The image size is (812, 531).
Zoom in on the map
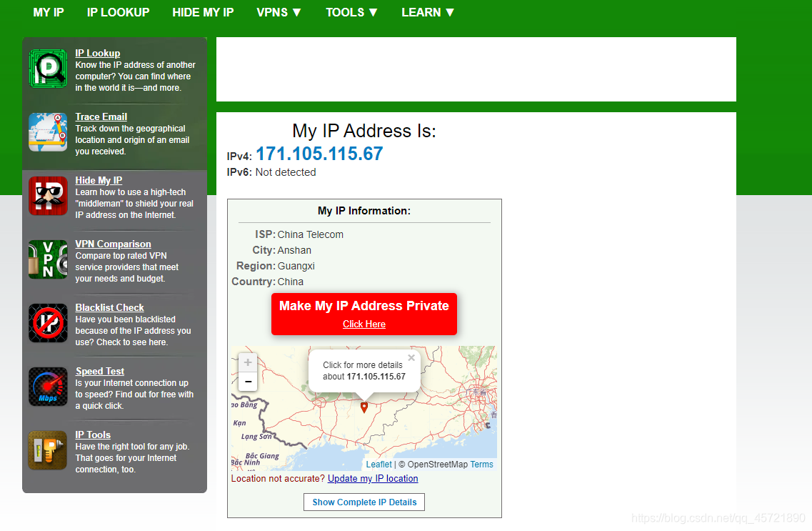click(248, 362)
